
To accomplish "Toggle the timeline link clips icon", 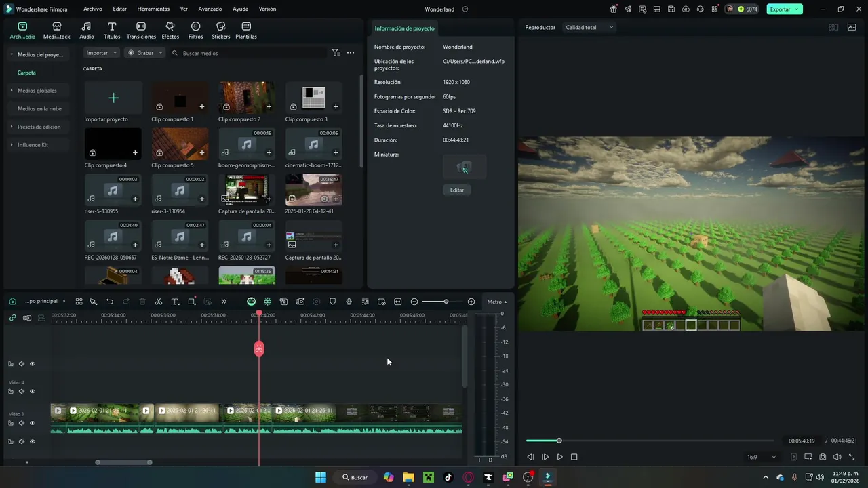I will pos(12,317).
